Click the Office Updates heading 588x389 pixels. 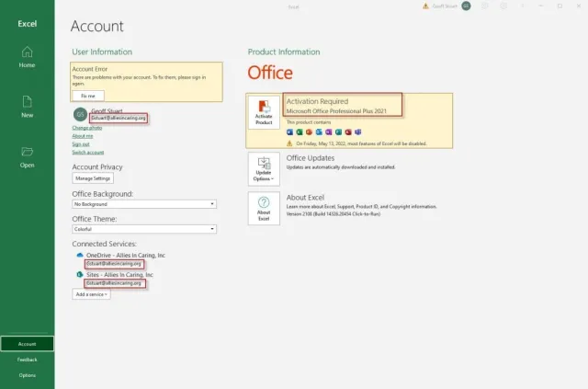click(311, 158)
